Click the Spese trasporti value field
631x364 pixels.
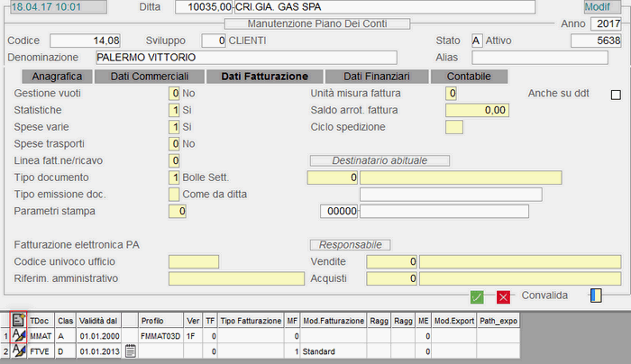coord(174,144)
